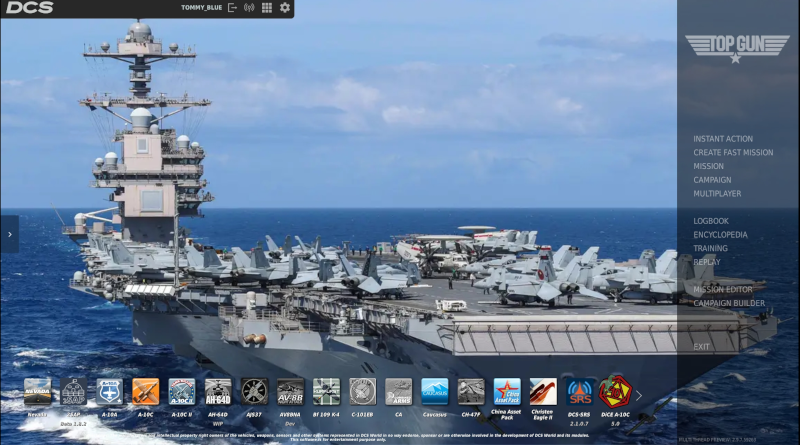
Task: Open the settings gear in top bar
Action: coord(285,8)
